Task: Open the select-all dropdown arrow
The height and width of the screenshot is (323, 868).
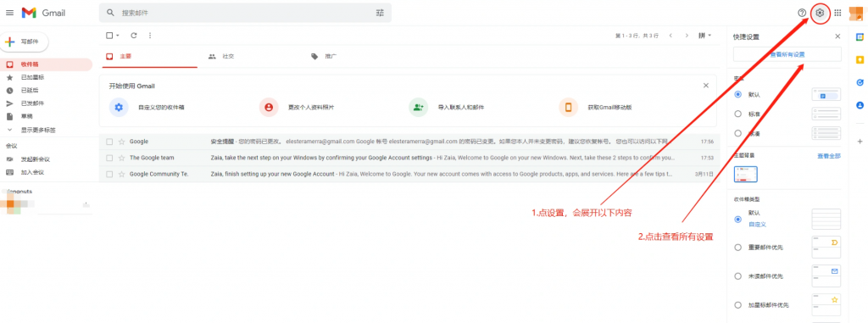Action: pos(117,36)
